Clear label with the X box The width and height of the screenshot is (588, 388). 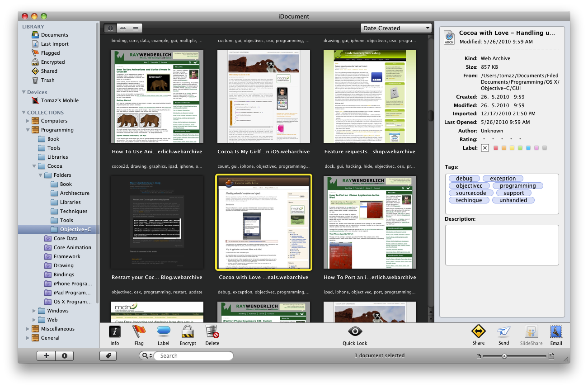485,148
